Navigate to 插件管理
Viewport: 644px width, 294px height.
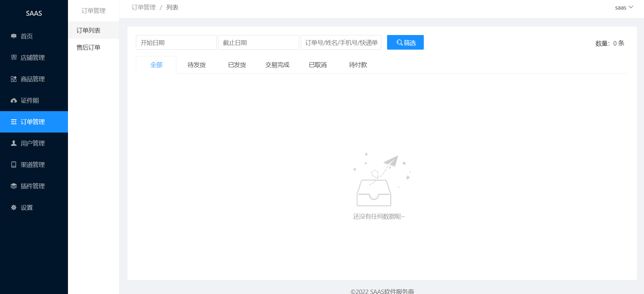coord(34,186)
